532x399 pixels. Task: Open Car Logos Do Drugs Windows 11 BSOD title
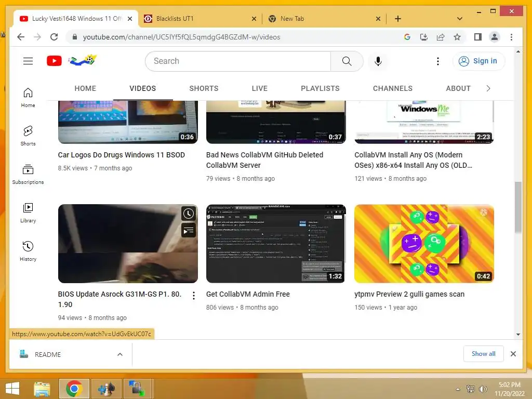pyautogui.click(x=121, y=155)
